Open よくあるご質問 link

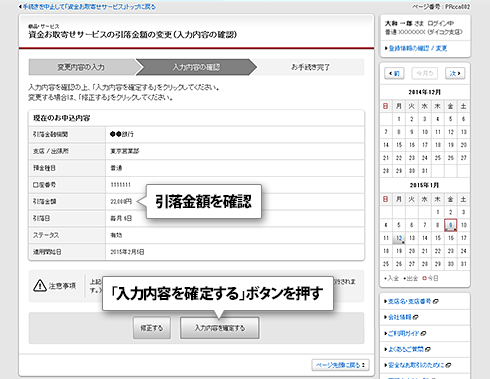406,349
